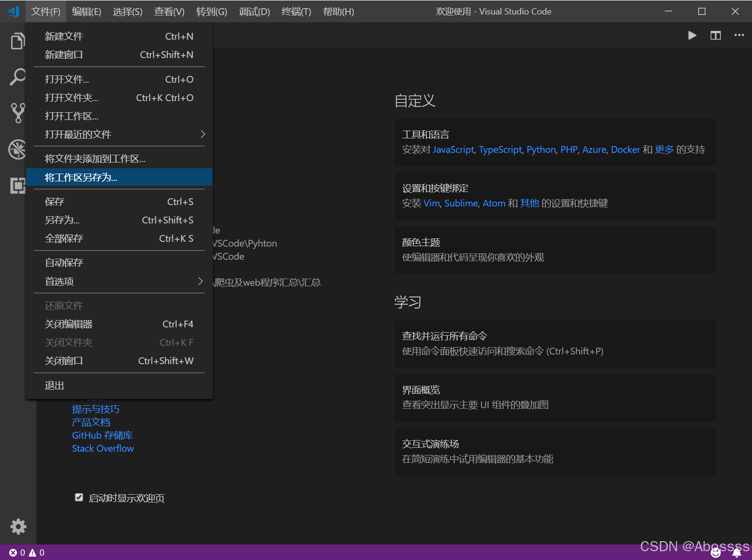This screenshot has height=560, width=752.
Task: Select 打开文件夹... menu entry
Action: point(119,98)
